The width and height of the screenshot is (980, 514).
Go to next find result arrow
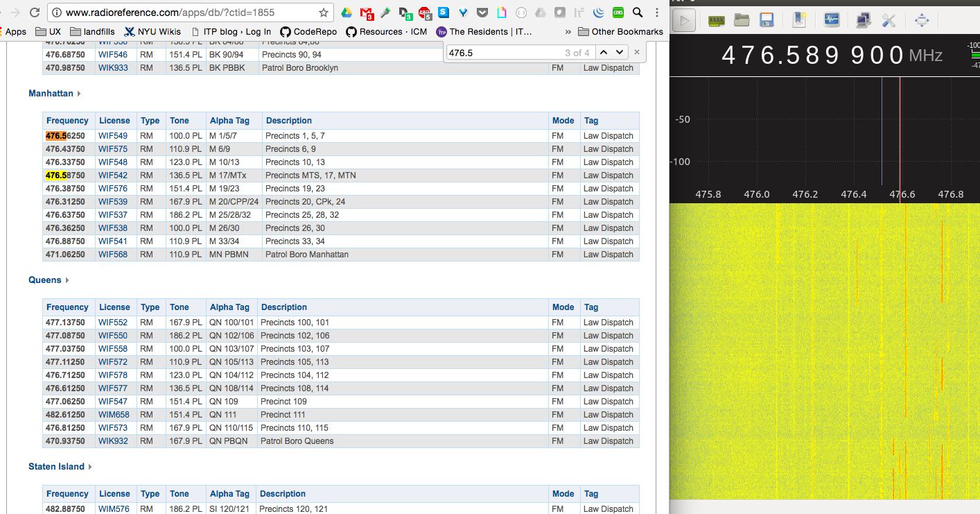pyautogui.click(x=619, y=52)
